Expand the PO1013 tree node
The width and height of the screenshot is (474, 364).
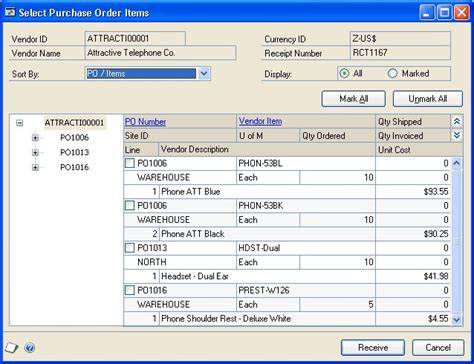tap(35, 153)
